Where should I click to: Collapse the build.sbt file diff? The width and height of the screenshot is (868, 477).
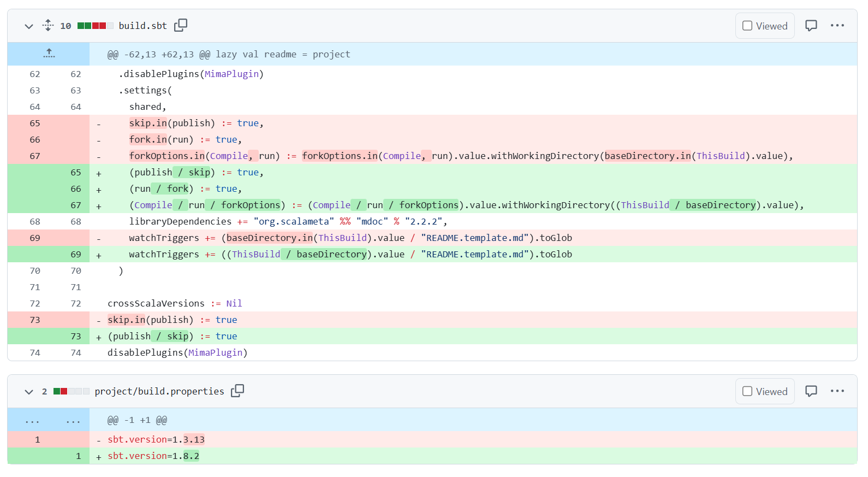coord(29,26)
